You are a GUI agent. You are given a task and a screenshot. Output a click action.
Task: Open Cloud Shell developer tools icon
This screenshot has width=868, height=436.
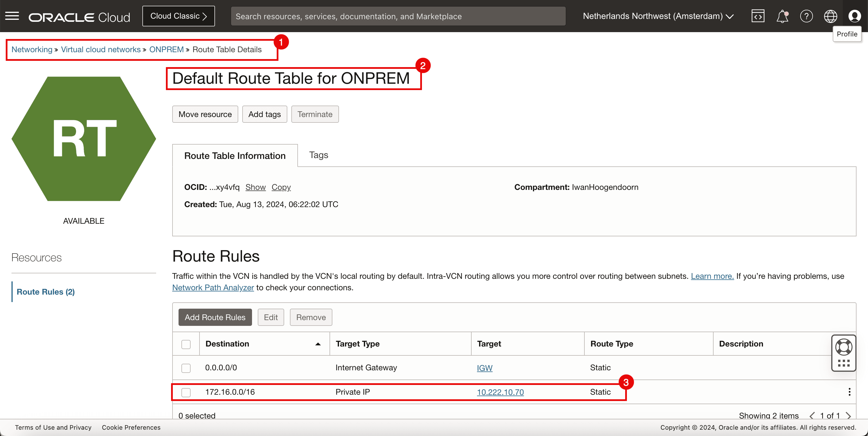[758, 16]
